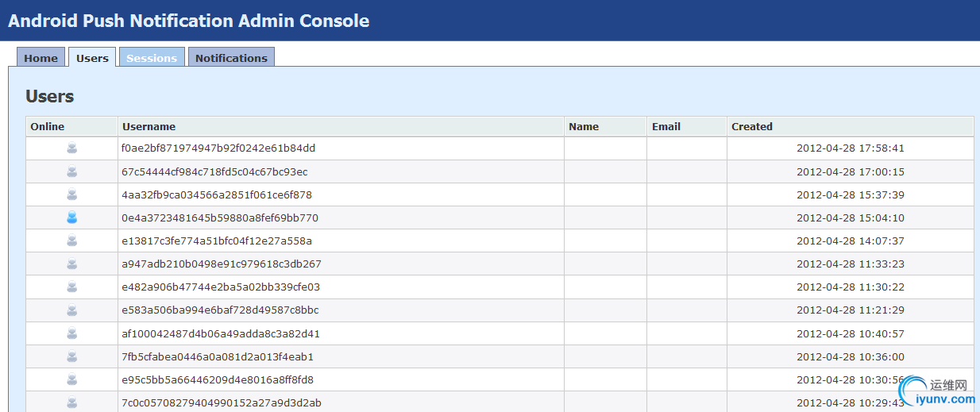Click status icon for user af100042487d4b06a49adda8c3a82d41
980x412 pixels.
pyautogui.click(x=71, y=333)
